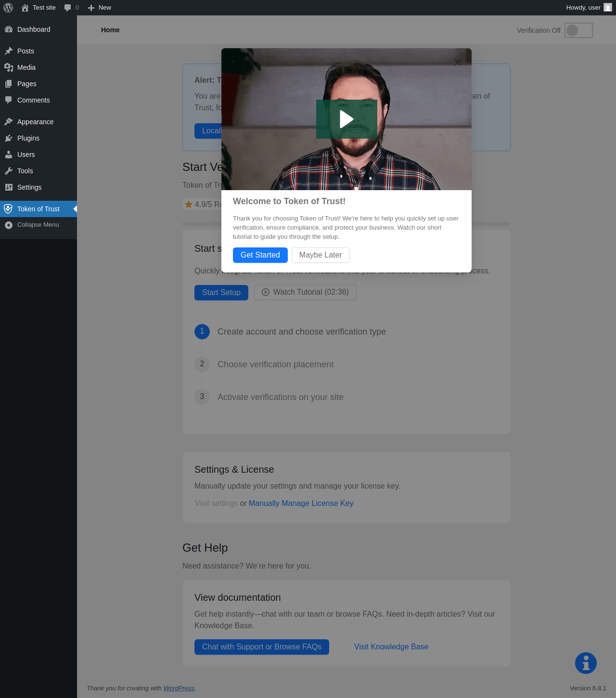Click the Collapse Menu label
The image size is (616, 698).
[38, 225]
